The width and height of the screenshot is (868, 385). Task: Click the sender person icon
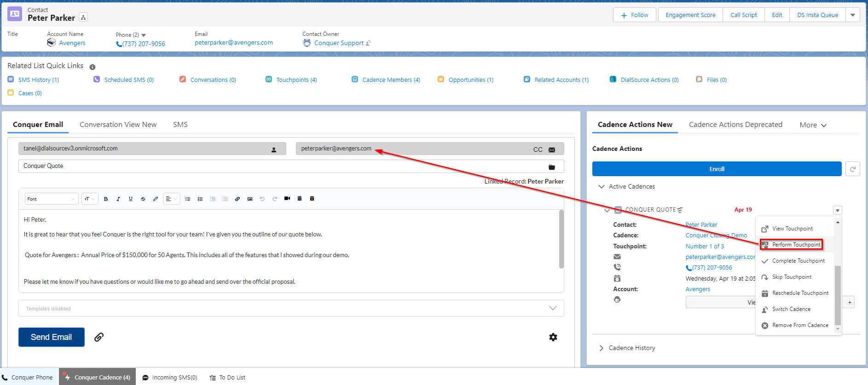[x=274, y=149]
